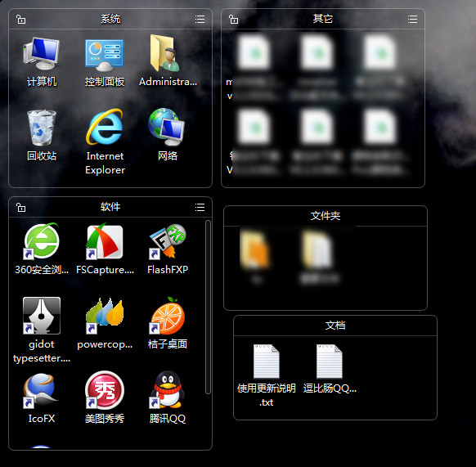Toggle the lock on the 其它 panel
This screenshot has width=476, height=467.
coord(233,19)
